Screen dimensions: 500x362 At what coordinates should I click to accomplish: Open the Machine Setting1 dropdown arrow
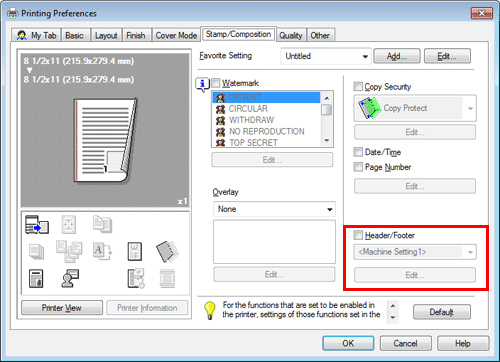[x=470, y=252]
